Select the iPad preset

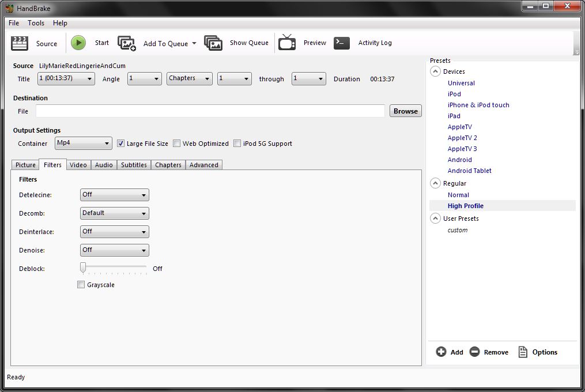(454, 116)
